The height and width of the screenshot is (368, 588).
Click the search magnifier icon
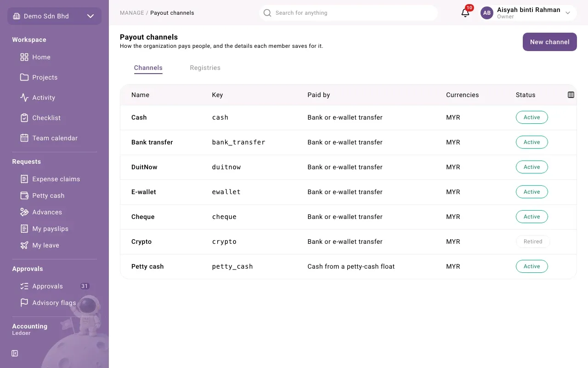click(x=267, y=13)
